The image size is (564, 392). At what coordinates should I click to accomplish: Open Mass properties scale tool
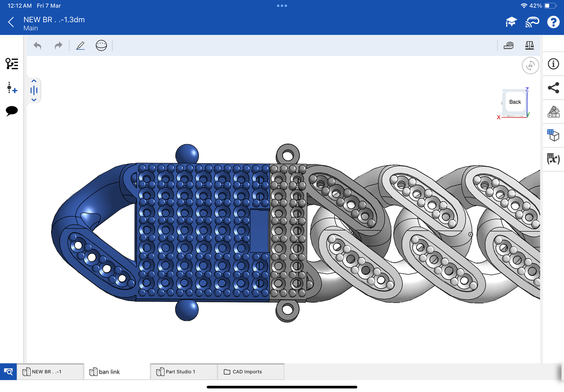coord(529,46)
